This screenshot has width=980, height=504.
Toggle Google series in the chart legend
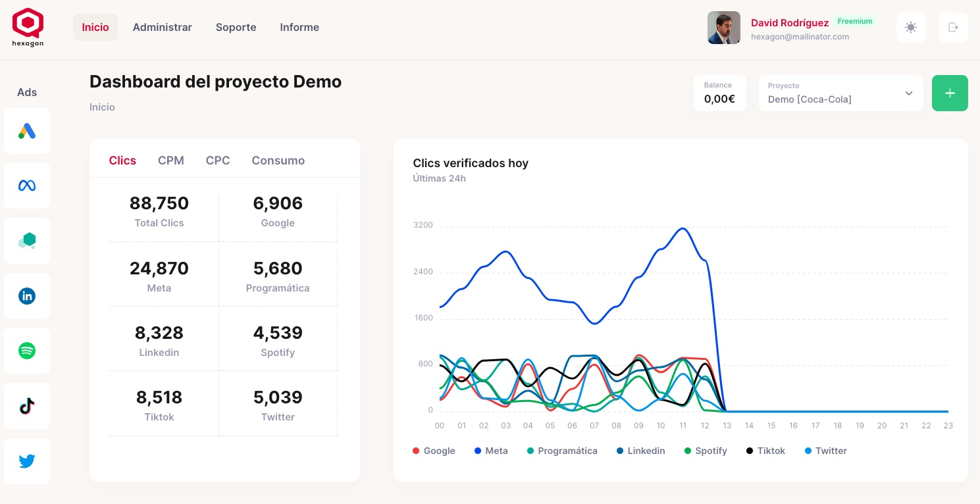[434, 451]
